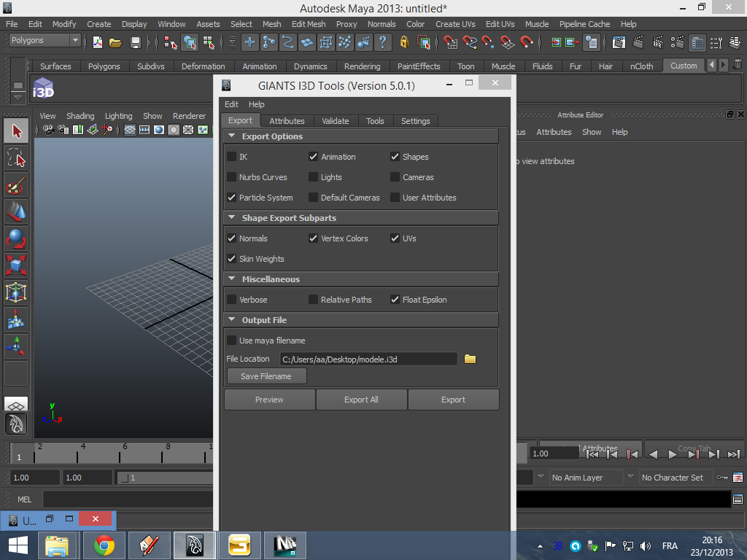The height and width of the screenshot is (560, 747).
Task: Enable Select by Object Type mode
Action: [190, 42]
